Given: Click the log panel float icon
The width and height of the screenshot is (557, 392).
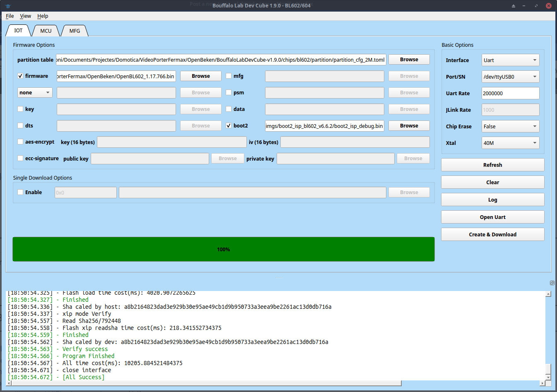Looking at the screenshot, I should tap(552, 283).
